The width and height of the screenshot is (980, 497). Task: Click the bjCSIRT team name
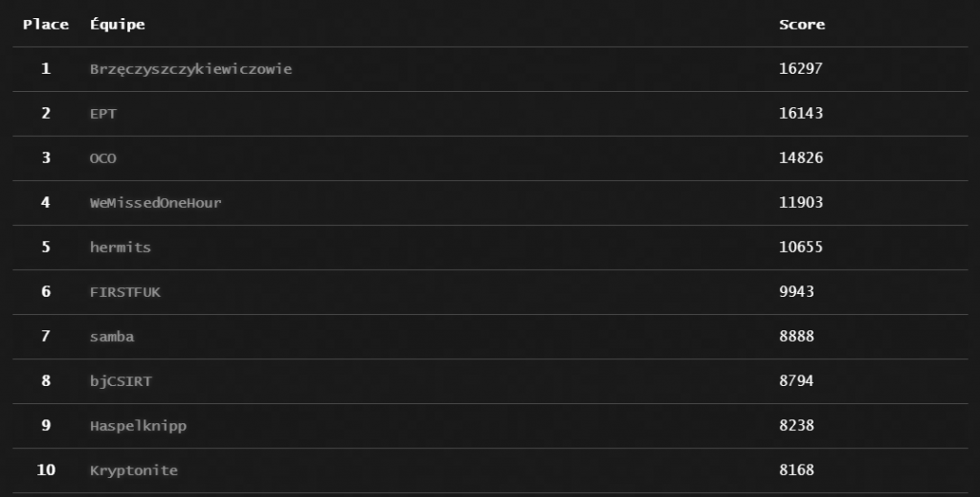(121, 381)
